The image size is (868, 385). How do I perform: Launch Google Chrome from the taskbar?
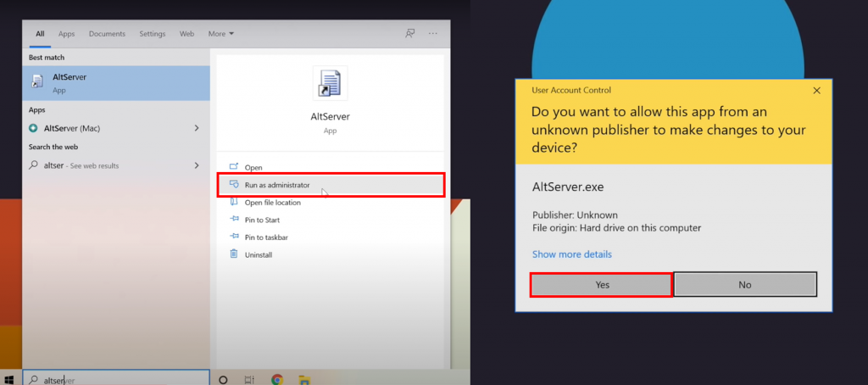pyautogui.click(x=277, y=380)
